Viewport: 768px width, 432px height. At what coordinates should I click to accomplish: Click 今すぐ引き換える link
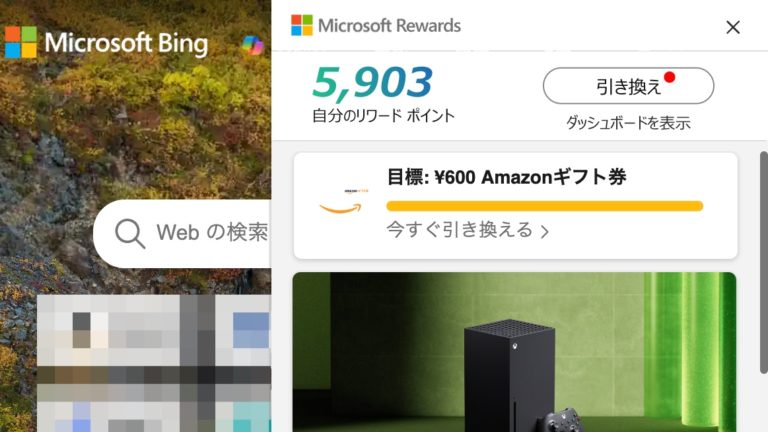pyautogui.click(x=459, y=229)
